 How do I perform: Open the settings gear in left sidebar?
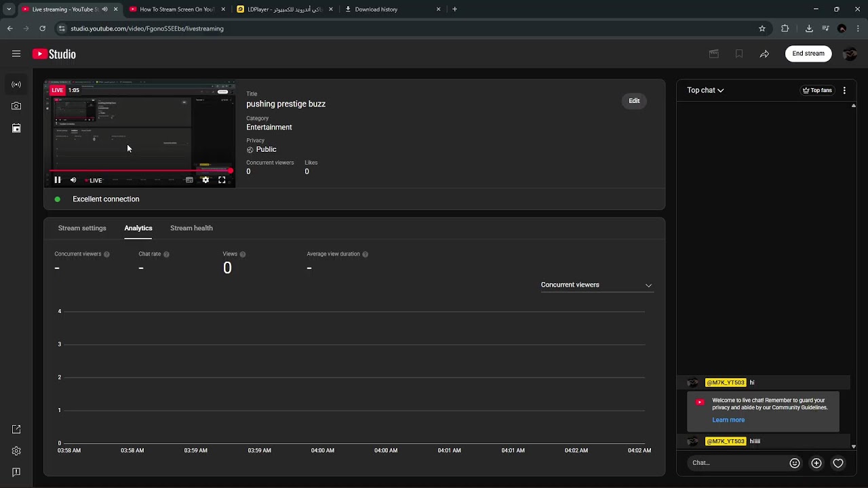(16, 451)
